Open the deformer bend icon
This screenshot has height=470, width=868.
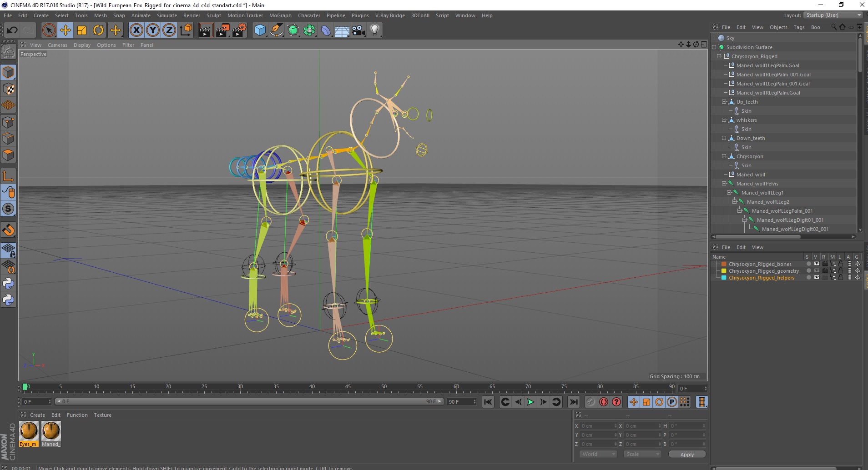(326, 30)
